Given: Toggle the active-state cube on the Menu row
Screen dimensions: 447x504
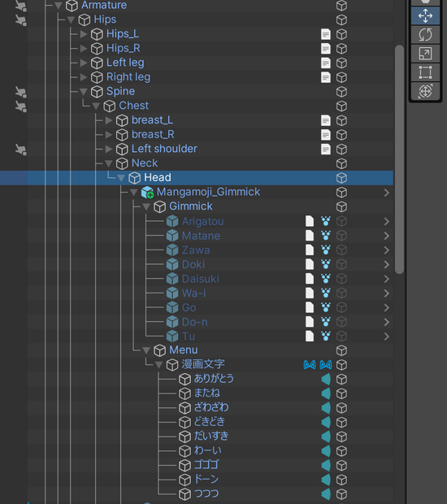Looking at the screenshot, I should 341,350.
